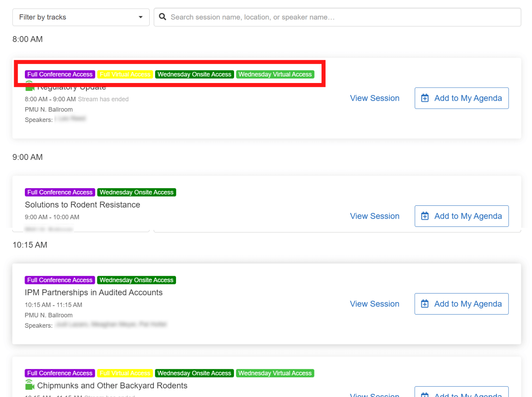The image size is (532, 397).
Task: Click the dropdown arrow in track filter
Action: tap(141, 17)
